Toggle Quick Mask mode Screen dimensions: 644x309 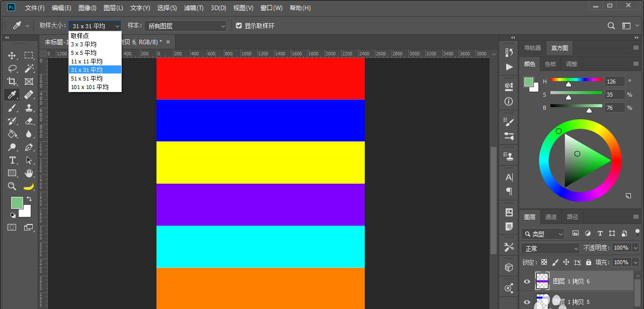pos(12,227)
